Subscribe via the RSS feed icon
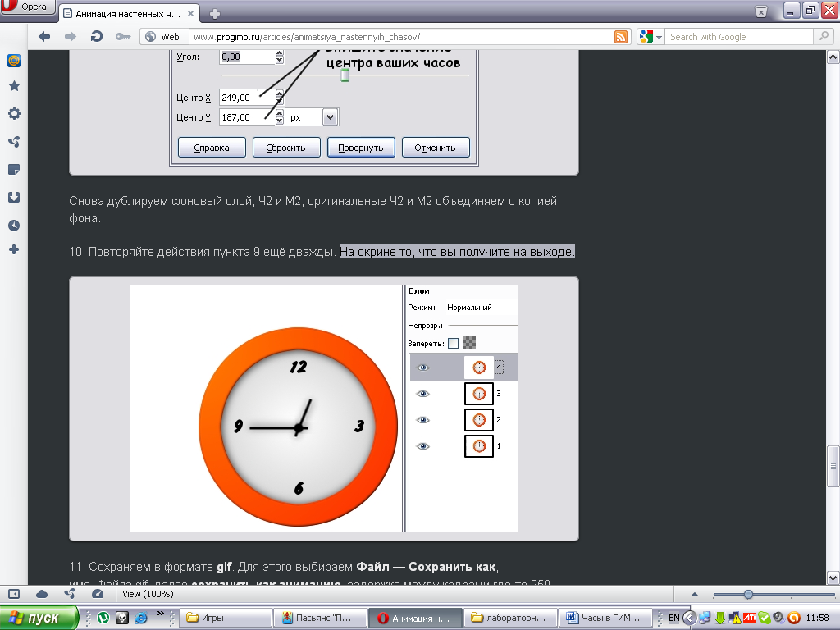The image size is (840, 630). tap(621, 37)
